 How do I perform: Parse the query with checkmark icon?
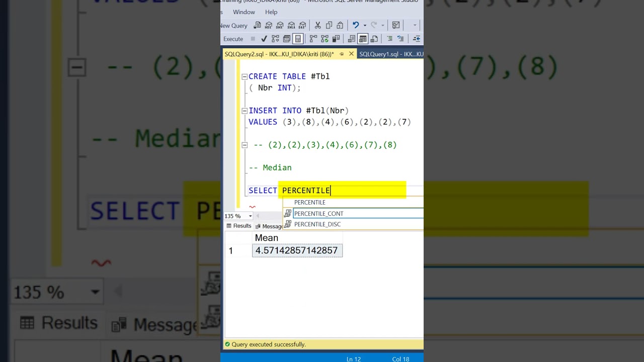[x=264, y=39]
